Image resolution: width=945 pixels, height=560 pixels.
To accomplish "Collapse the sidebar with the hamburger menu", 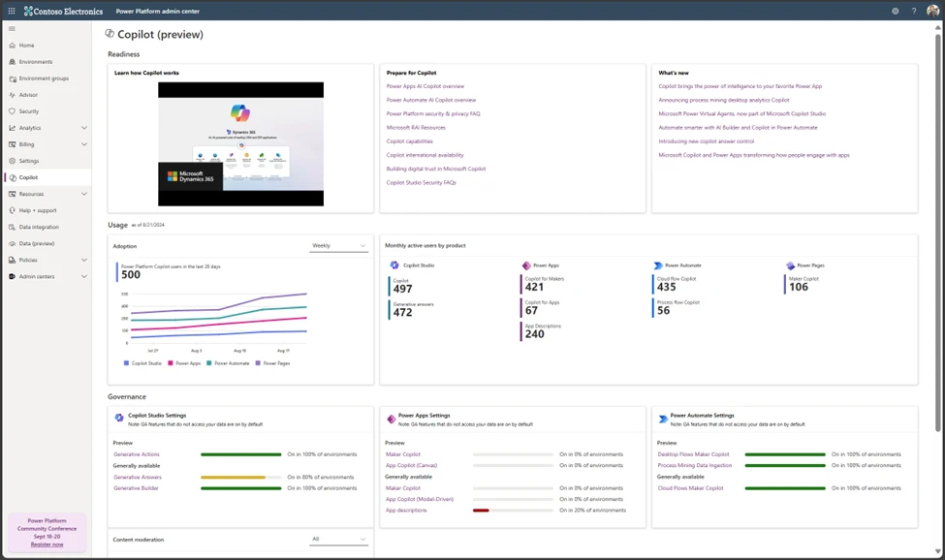I will (x=12, y=29).
